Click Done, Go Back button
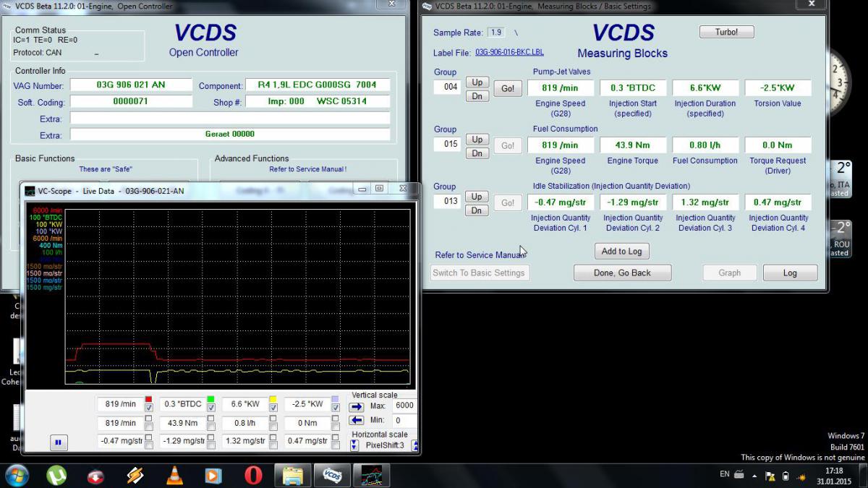 [622, 273]
